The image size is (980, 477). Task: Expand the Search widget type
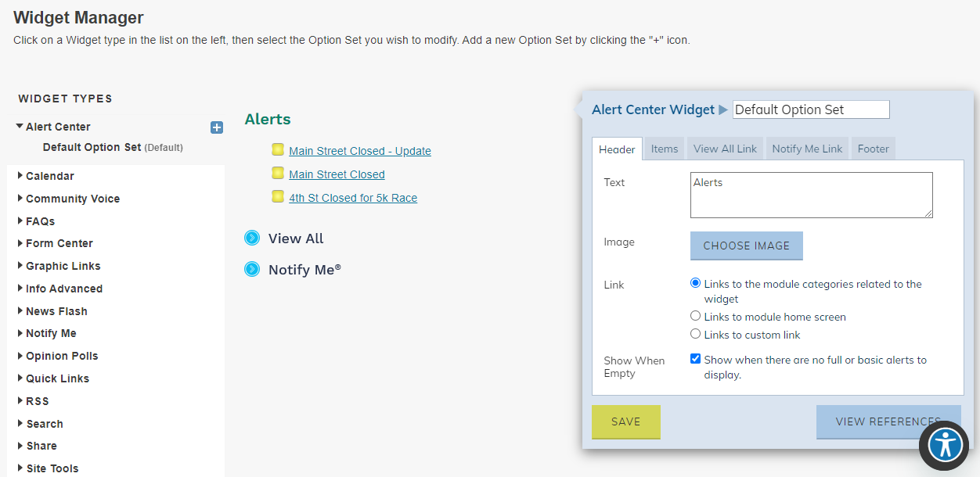[20, 424]
